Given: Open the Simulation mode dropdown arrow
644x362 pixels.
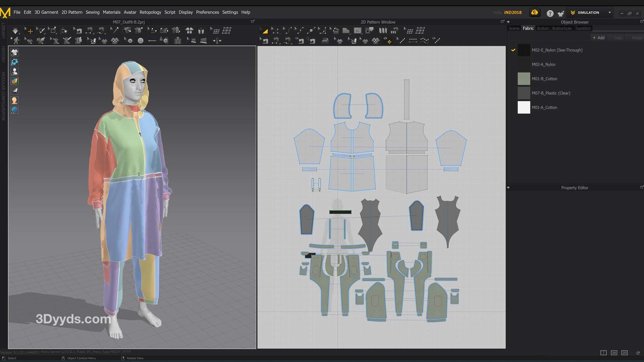Looking at the screenshot, I should pyautogui.click(x=610, y=13).
